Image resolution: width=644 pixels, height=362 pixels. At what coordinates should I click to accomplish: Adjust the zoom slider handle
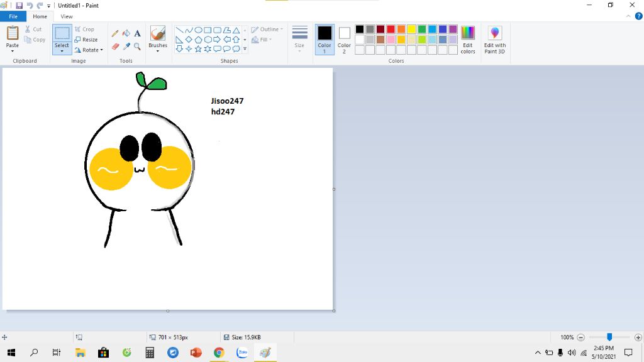coord(609,337)
